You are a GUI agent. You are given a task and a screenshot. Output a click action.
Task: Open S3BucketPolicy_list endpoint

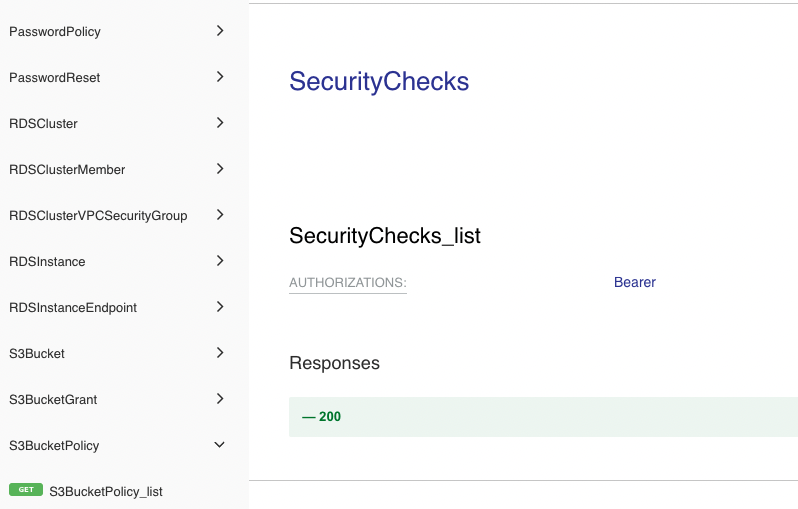coord(106,491)
